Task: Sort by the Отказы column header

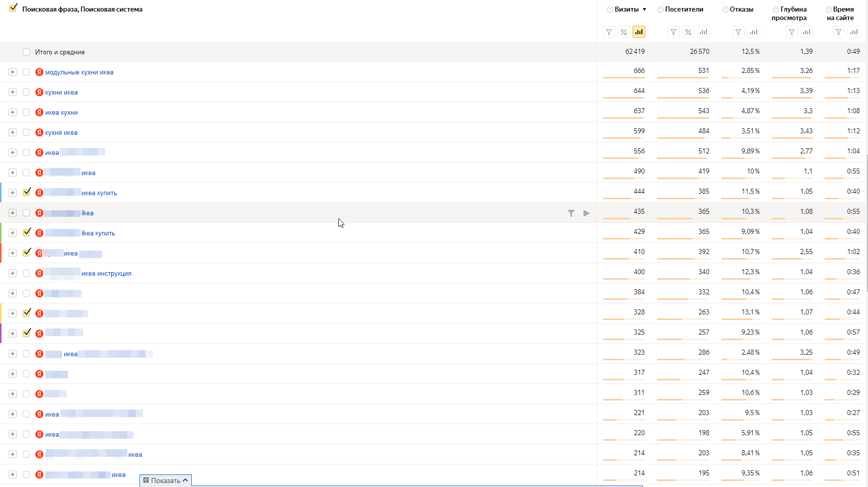Action: 742,10
